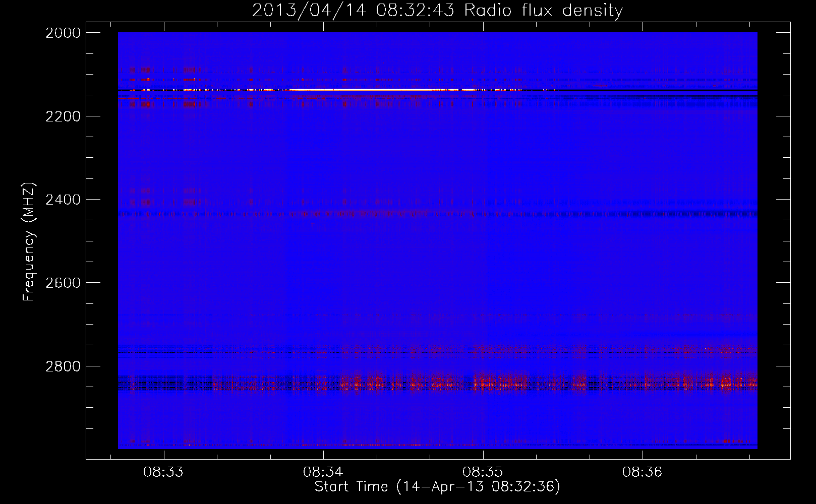Screen dimensions: 816x504
Task: Click the red burst band near 2850 MHz
Action: [438, 383]
